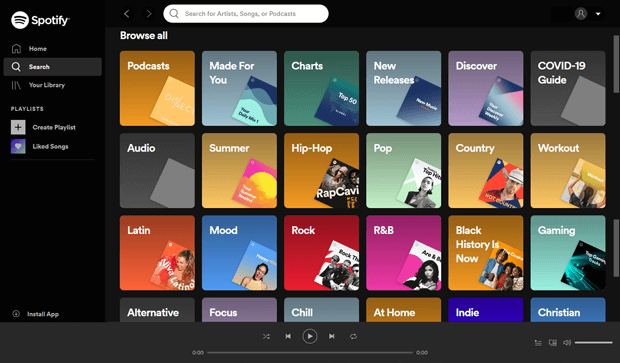Open the Black History Is Now tile
This screenshot has width=620, height=363.
coord(486,253)
